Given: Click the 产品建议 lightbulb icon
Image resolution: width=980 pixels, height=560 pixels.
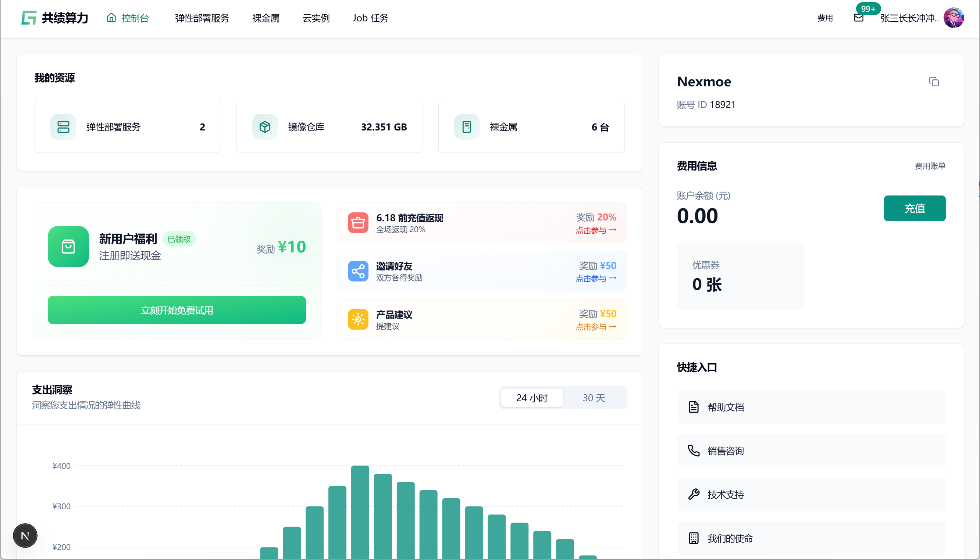Looking at the screenshot, I should tap(358, 319).
